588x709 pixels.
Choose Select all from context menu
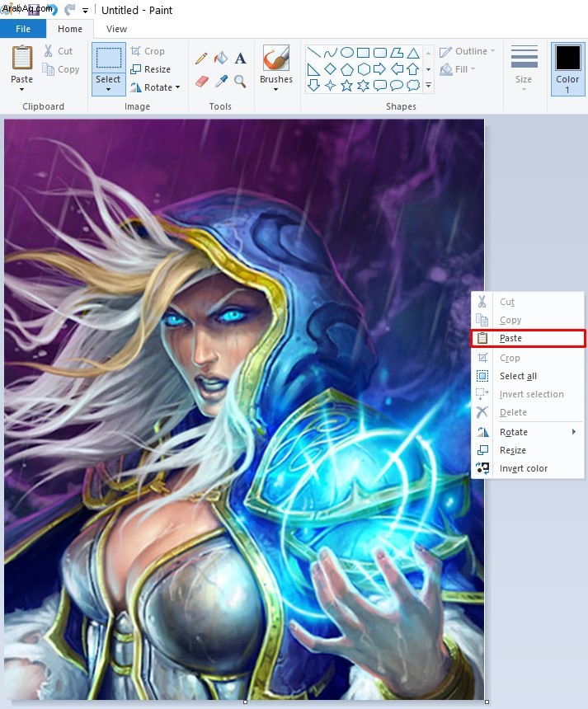pyautogui.click(x=528, y=376)
